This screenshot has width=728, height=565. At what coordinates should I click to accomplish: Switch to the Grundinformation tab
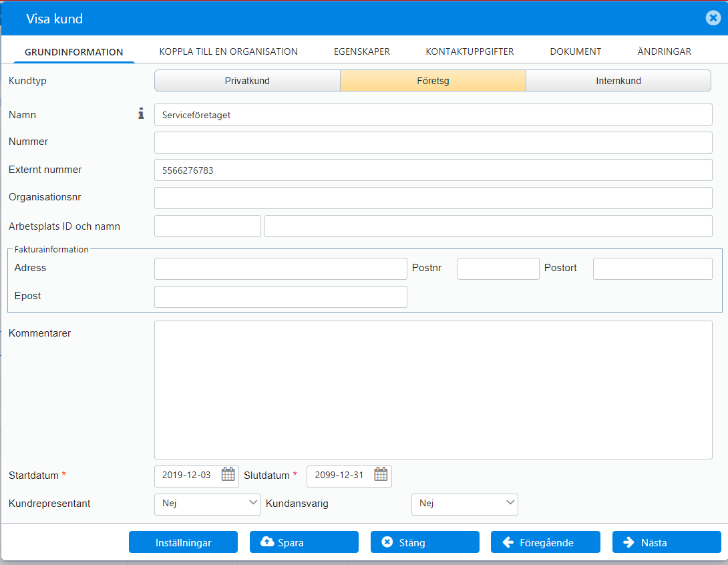[74, 52]
